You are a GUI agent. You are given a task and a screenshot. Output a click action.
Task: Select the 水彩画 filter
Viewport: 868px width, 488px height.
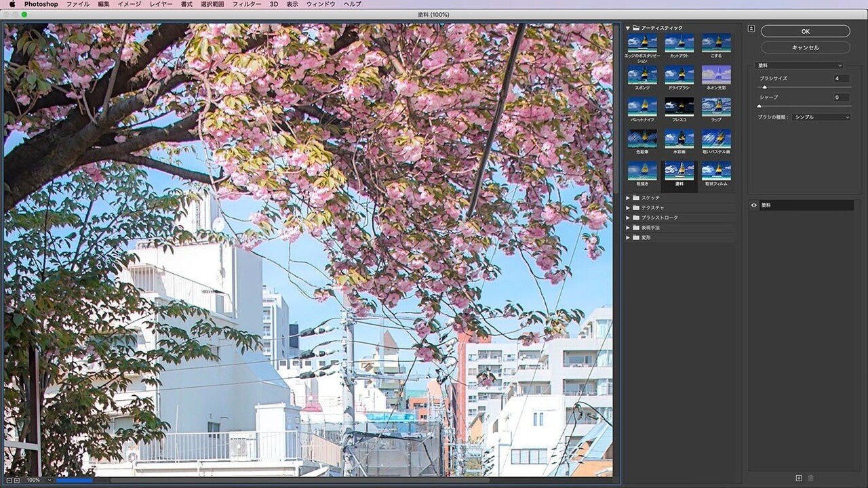point(679,138)
